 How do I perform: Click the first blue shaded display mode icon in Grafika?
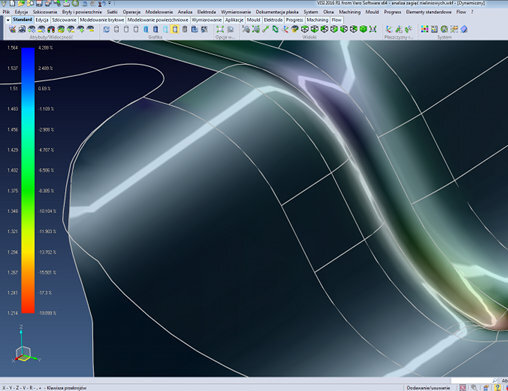click(x=146, y=29)
